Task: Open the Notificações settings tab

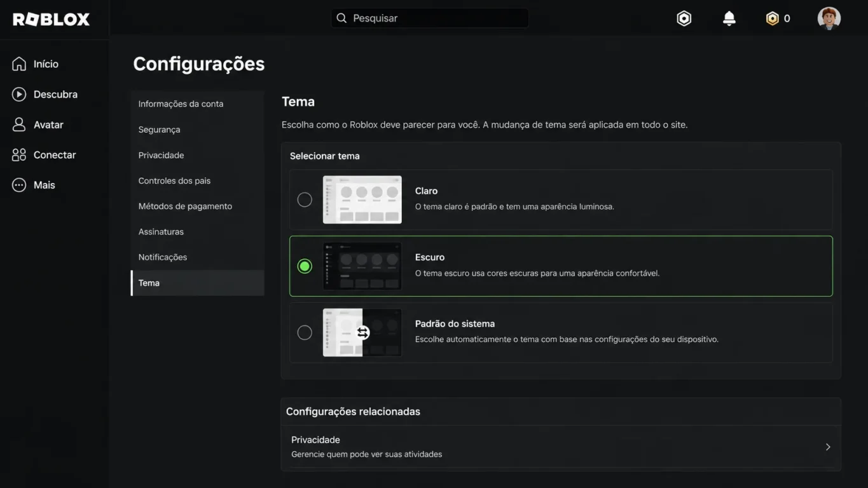Action: click(197, 257)
